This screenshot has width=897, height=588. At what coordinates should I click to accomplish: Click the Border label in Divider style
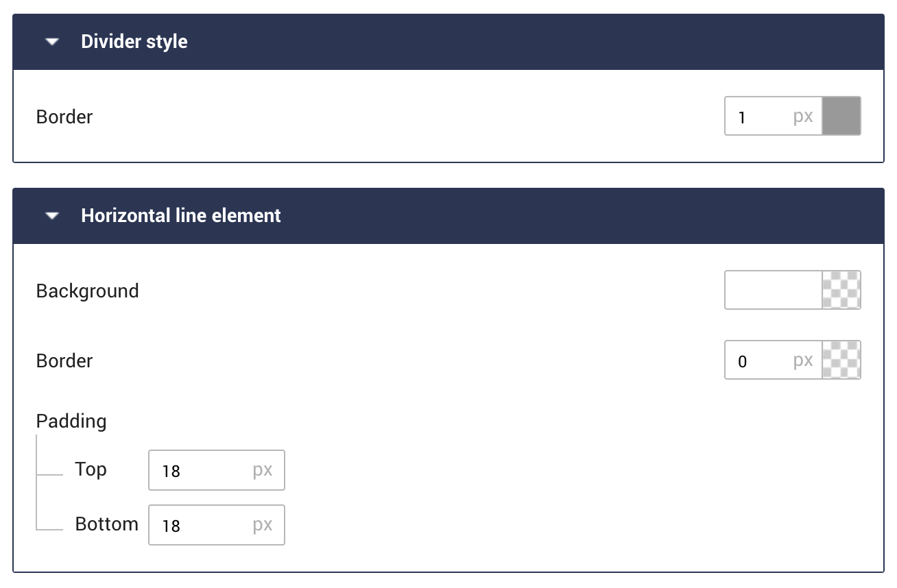64,117
